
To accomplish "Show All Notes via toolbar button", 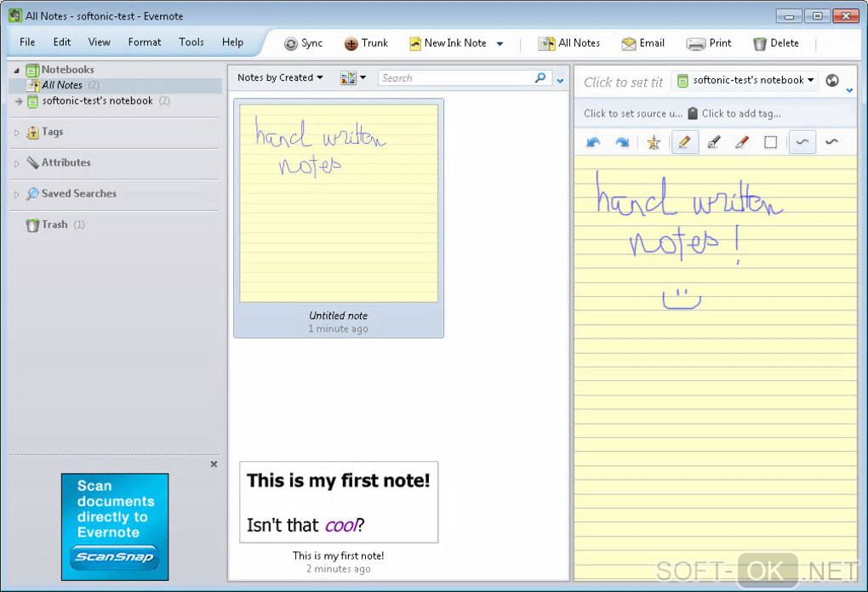I will (x=569, y=43).
